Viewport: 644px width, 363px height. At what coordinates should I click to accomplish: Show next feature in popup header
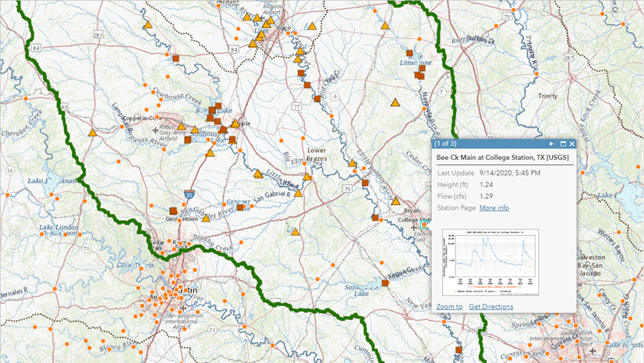(551, 144)
